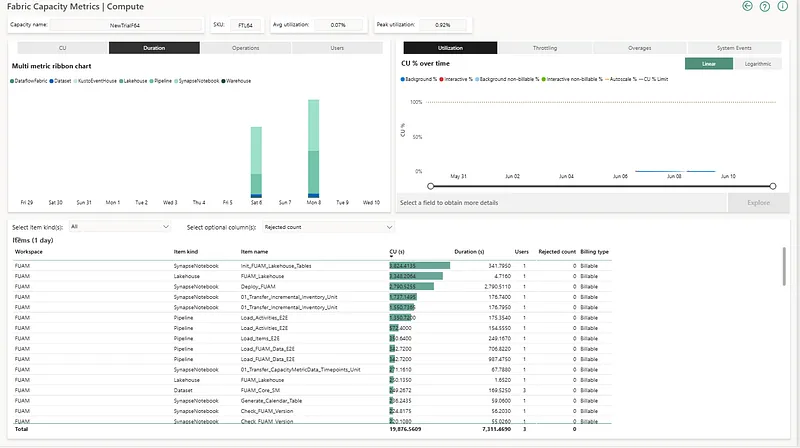This screenshot has width=800, height=448.
Task: Click the left handle of time range slider
Action: (431, 186)
